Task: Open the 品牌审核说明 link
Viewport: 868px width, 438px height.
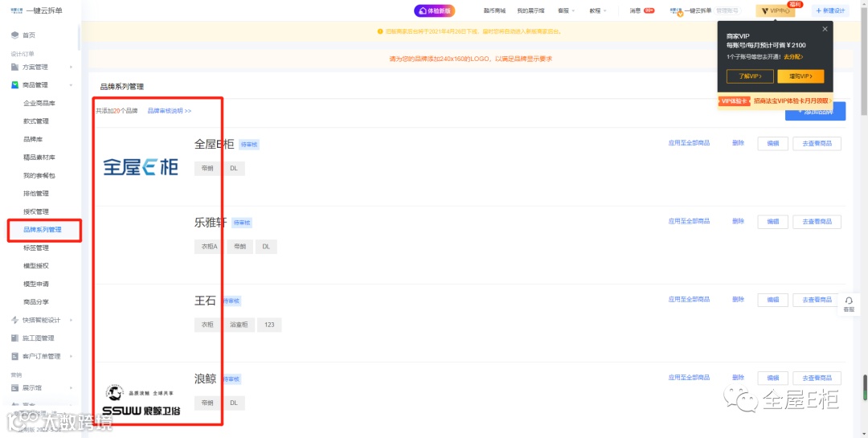Action: point(170,111)
